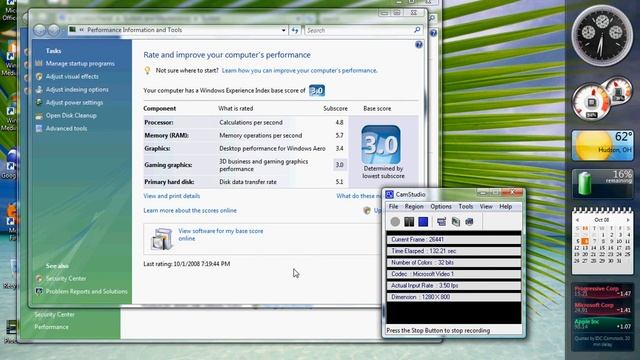Click the Security Center shield icon
This screenshot has height=360, width=640.
click(x=39, y=279)
